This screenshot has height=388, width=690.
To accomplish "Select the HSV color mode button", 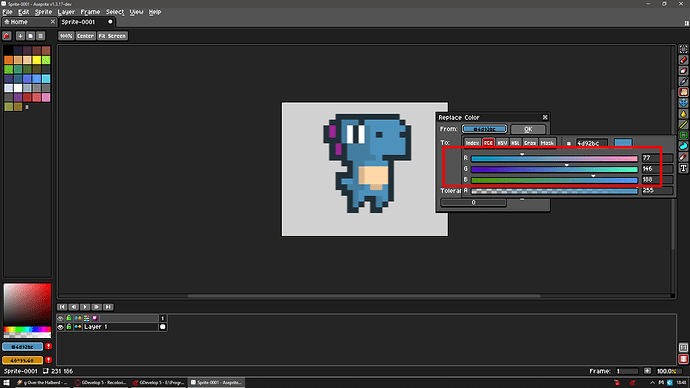I will coord(502,143).
